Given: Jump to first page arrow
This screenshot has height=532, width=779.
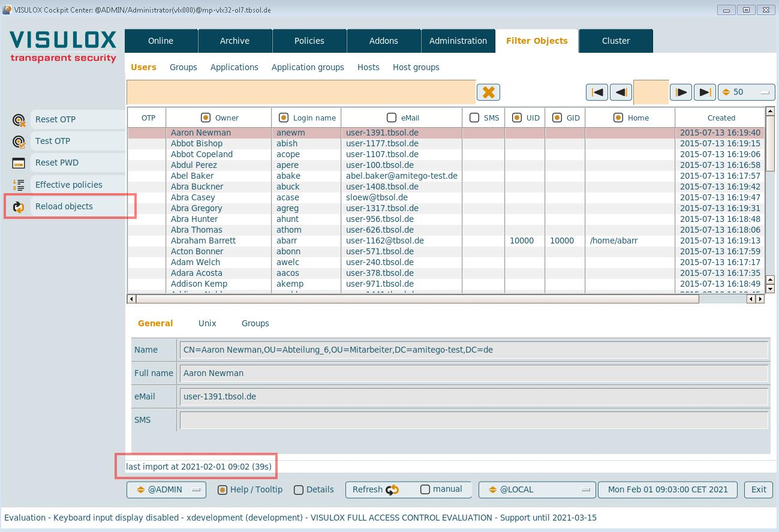Looking at the screenshot, I should (597, 92).
